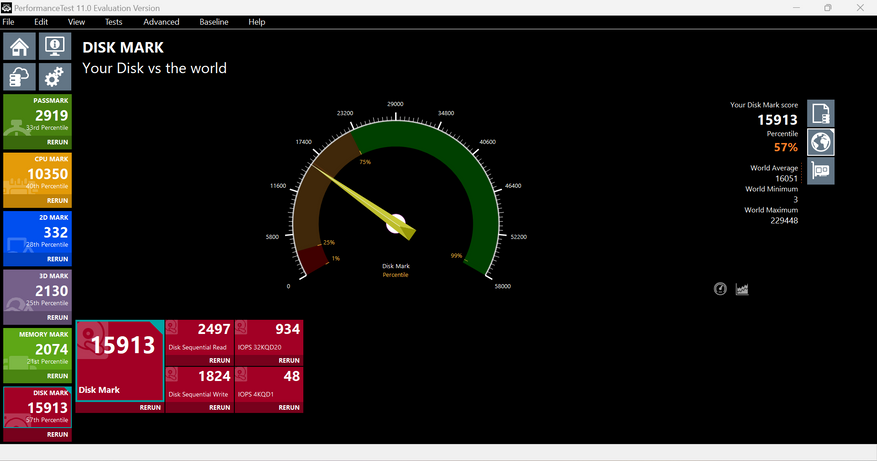Open the Tests menu
877x461 pixels.
click(x=114, y=22)
